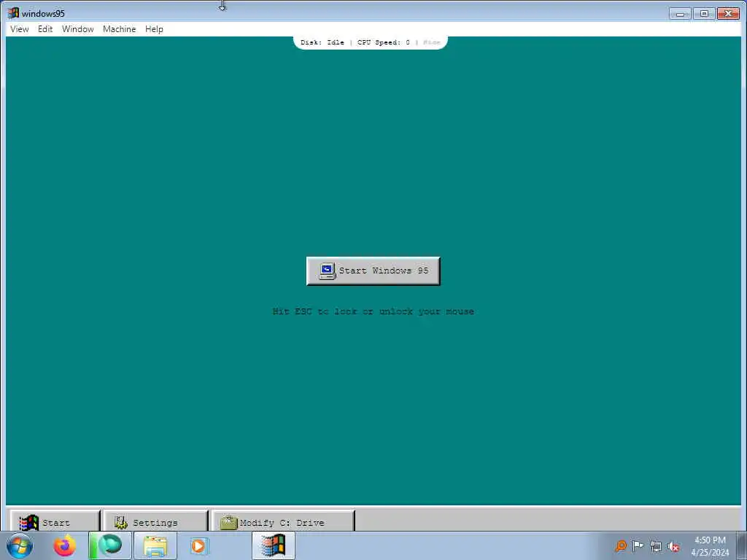747x560 pixels.
Task: Open the Window menu
Action: 77,29
